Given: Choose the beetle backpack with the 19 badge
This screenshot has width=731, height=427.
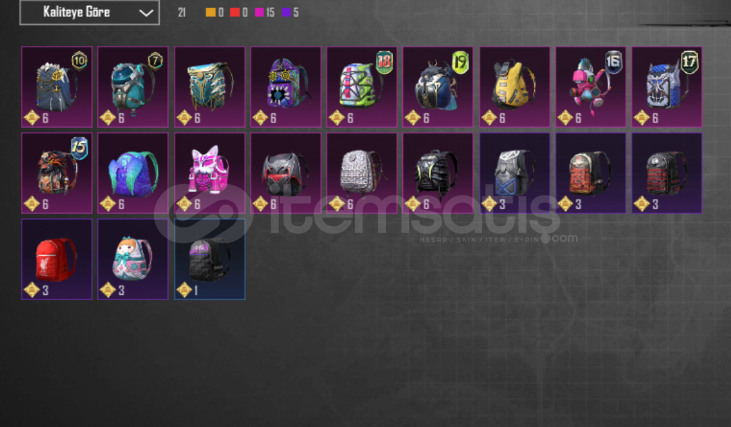Looking at the screenshot, I should [x=438, y=87].
